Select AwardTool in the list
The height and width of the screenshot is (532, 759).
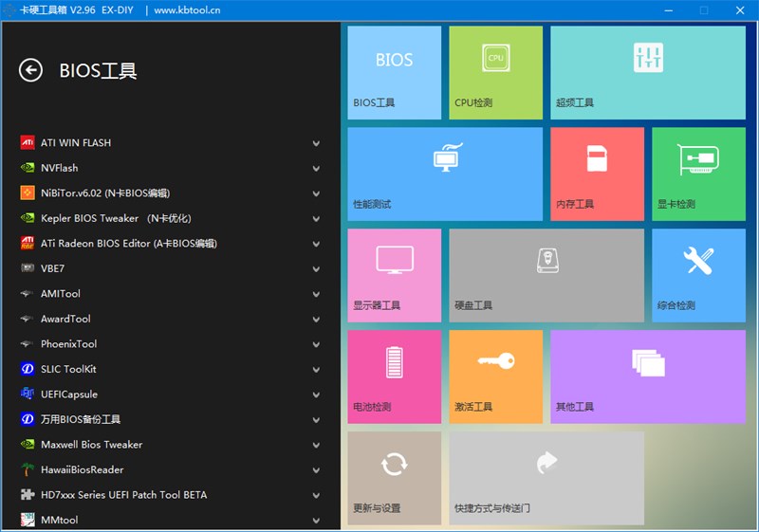pos(65,319)
